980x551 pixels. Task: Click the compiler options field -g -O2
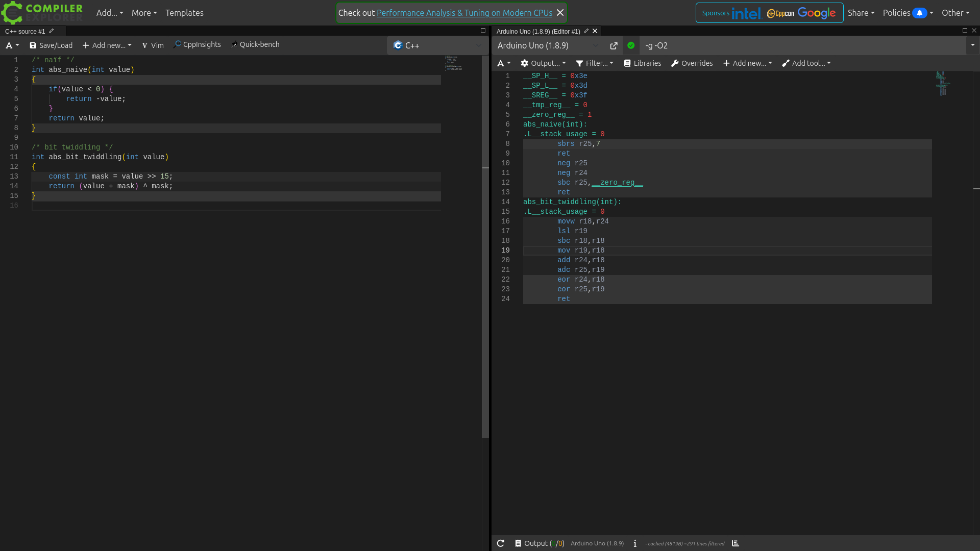tap(802, 45)
